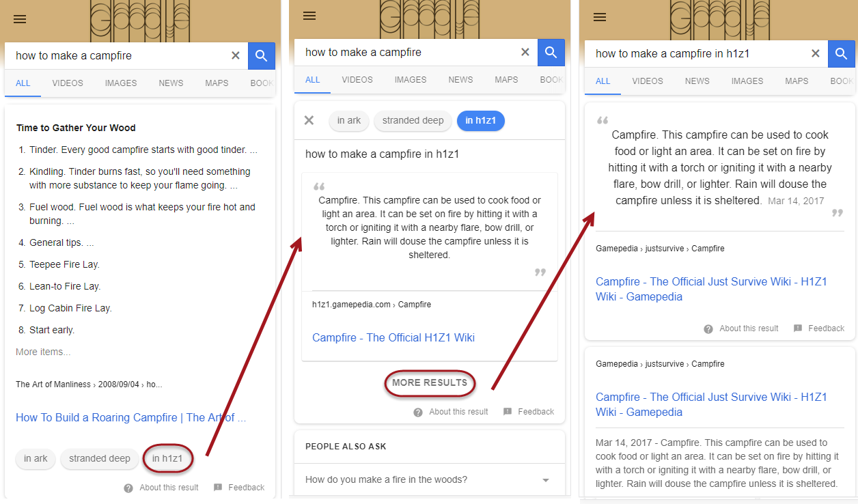Switch to VIDEOS tab in left panel
This screenshot has width=858, height=504.
(68, 83)
